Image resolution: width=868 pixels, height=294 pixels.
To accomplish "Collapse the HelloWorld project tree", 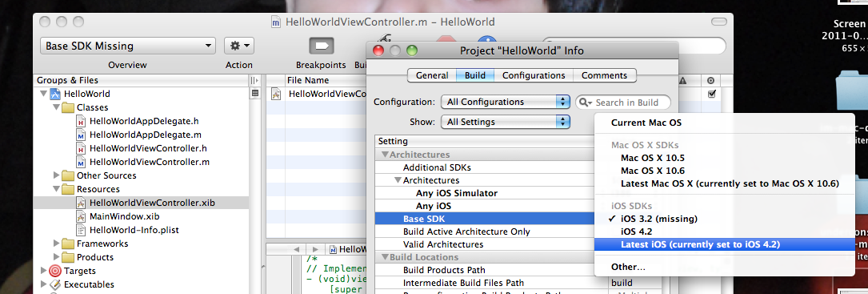I will point(43,94).
